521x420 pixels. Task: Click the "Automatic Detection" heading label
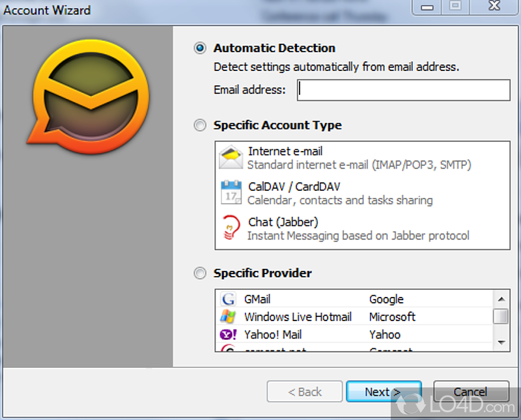(274, 48)
